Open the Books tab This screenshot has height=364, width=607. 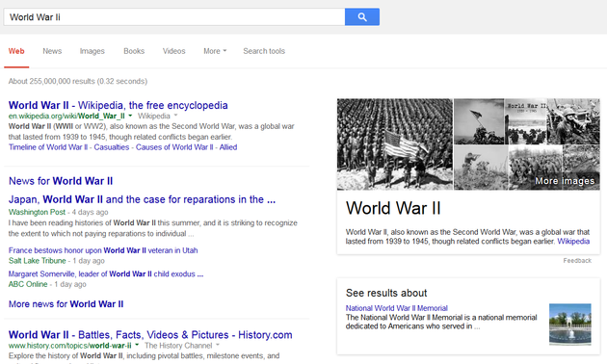[134, 51]
